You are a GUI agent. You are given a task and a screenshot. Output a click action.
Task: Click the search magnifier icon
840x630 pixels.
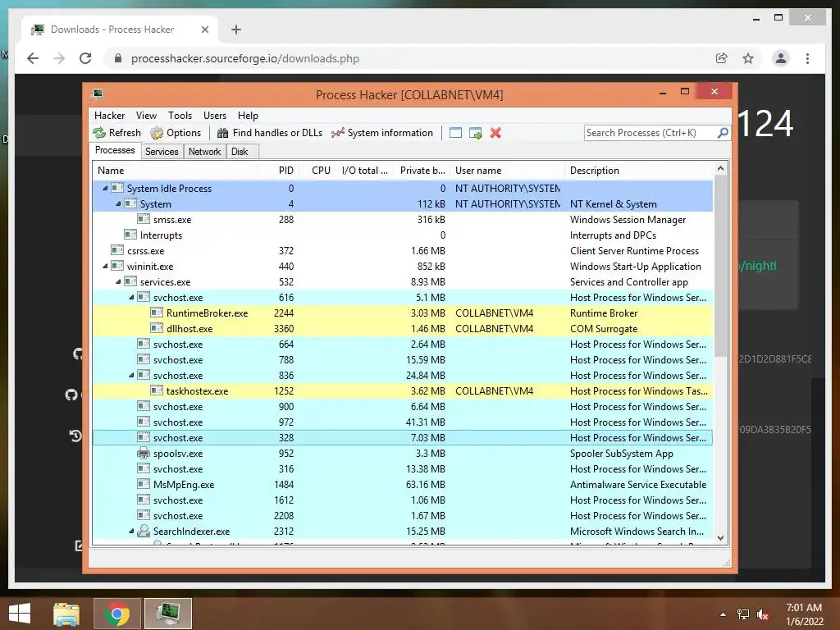point(723,132)
